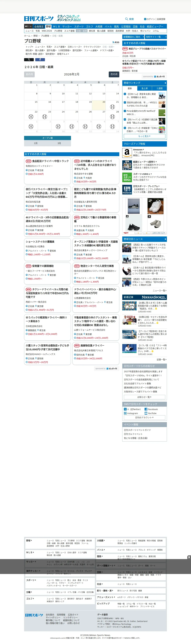Open 有料サイト一覧 arrow button

(x=156, y=37)
